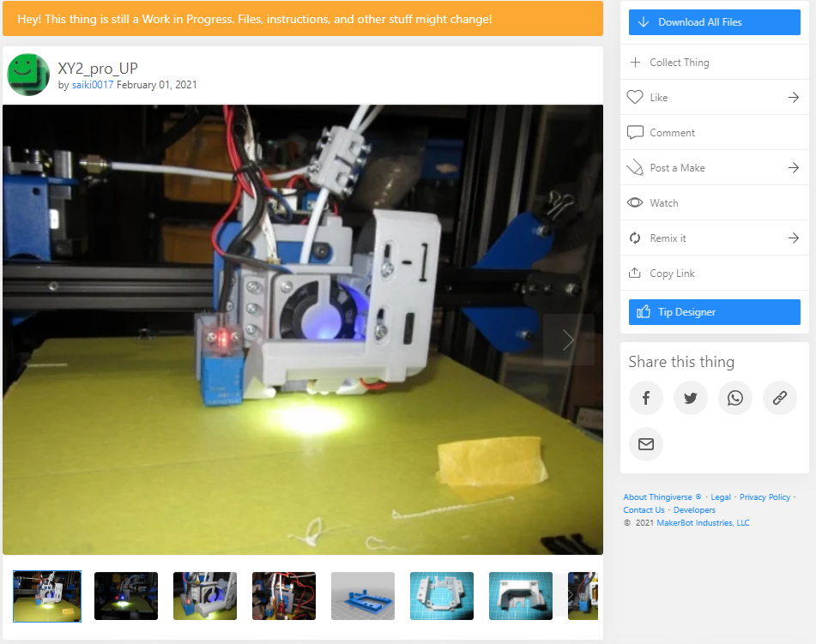This screenshot has width=816, height=644.
Task: Advance the thumbnail strip with the arrow
Action: click(x=569, y=595)
